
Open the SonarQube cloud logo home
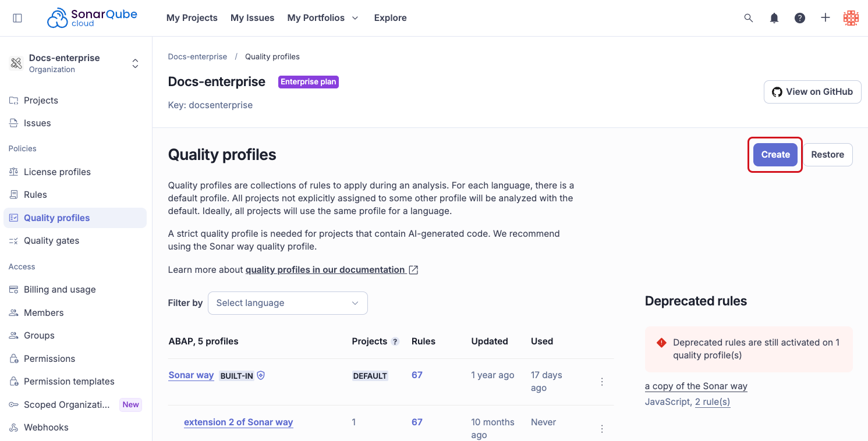92,18
